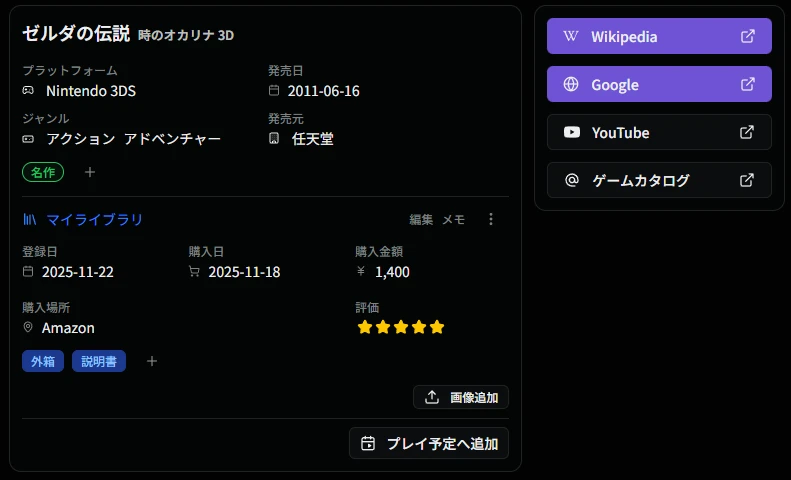This screenshot has height=480, width=791.
Task: Click the genre icon beside アクション
Action: tap(28, 139)
